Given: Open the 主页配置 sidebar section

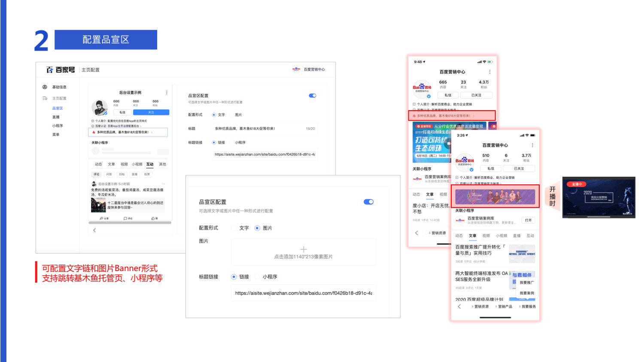Looking at the screenshot, I should click(x=59, y=98).
